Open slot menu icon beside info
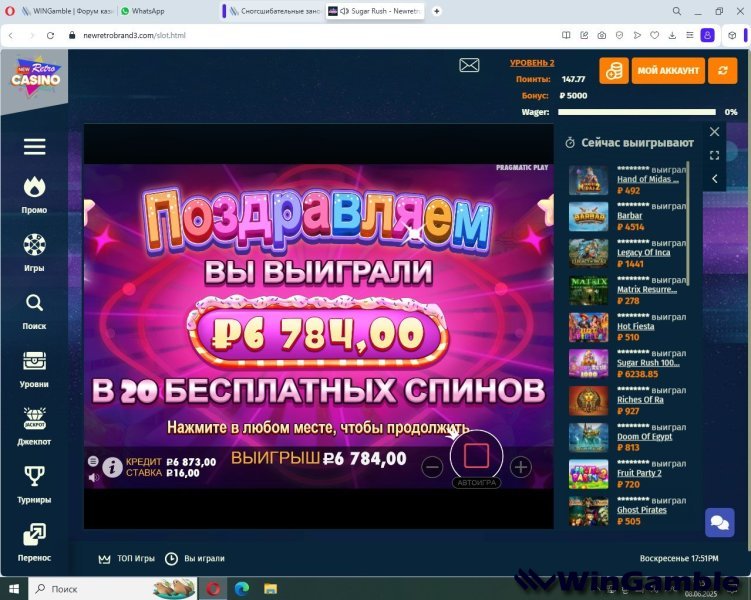The image size is (751, 600). point(93,461)
